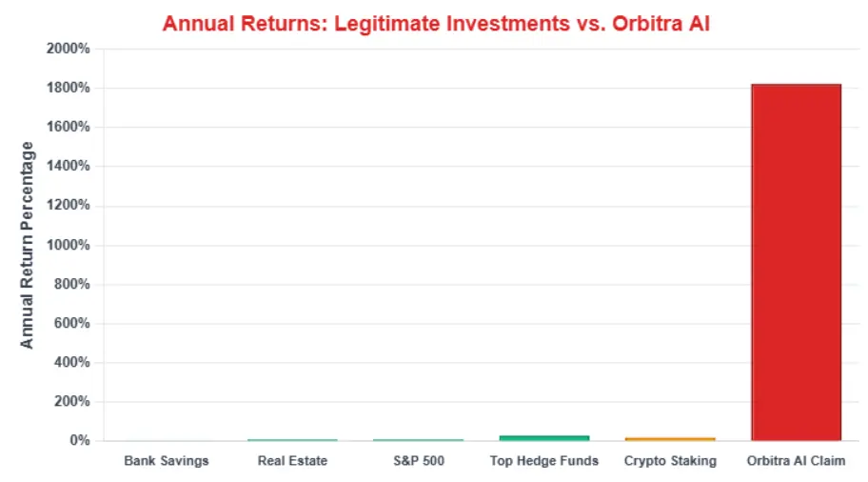This screenshot has width=868, height=482.
Task: Select the Real Estate axis label
Action: 292,461
